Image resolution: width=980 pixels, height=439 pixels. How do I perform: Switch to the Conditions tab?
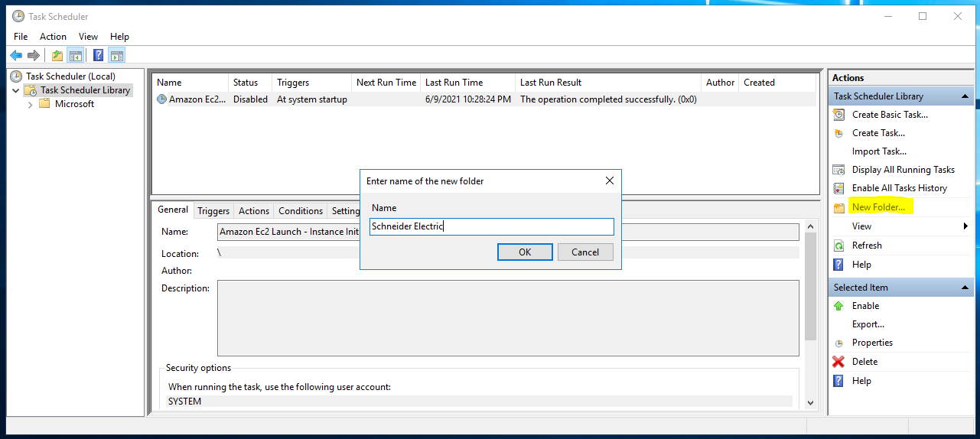tap(301, 211)
